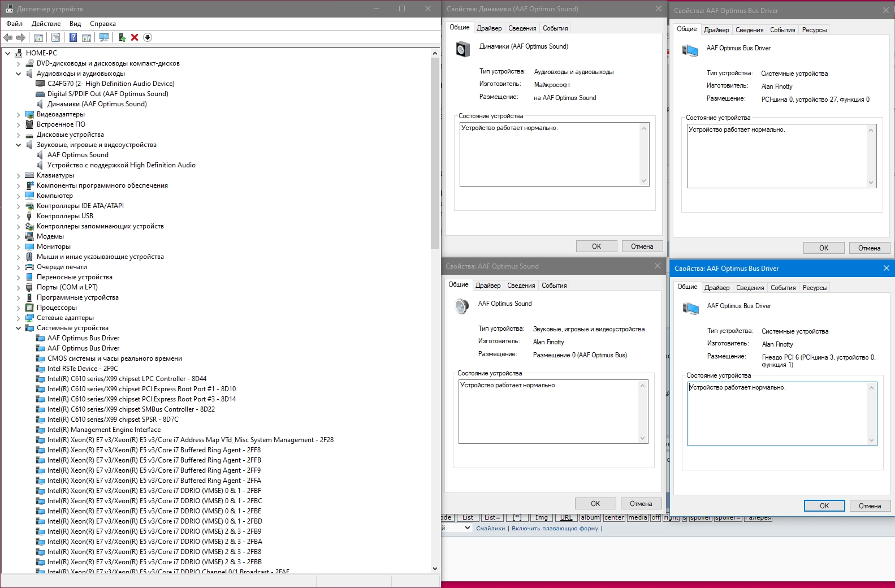Click the HOME-PC computer icon in tree
Image resolution: width=895 pixels, height=588 pixels.
pyautogui.click(x=19, y=53)
